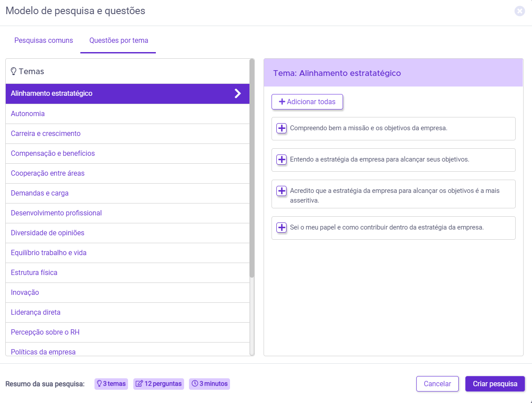Screen dimensions: 532x403
Task: Click the Criar pesquisa button
Action: [x=495, y=384]
